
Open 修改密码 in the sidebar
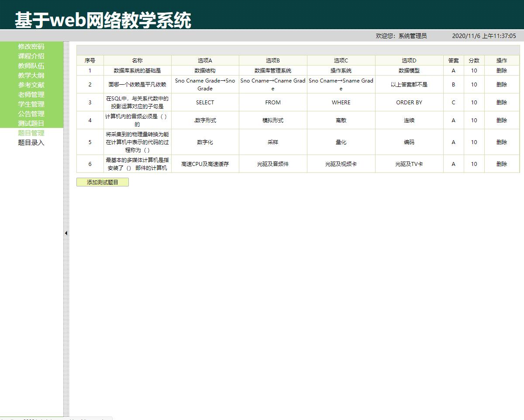31,47
